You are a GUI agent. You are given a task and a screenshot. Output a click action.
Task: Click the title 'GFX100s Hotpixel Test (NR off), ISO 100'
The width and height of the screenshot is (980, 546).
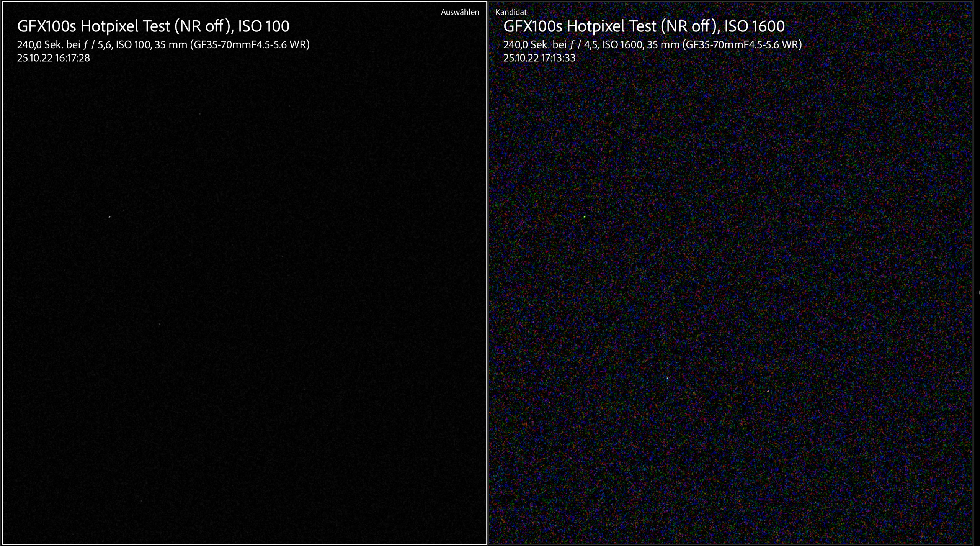coord(153,26)
